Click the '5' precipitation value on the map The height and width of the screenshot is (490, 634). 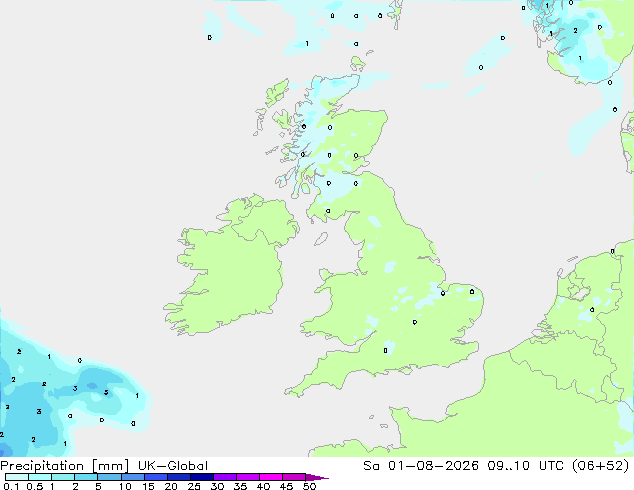coord(106,392)
